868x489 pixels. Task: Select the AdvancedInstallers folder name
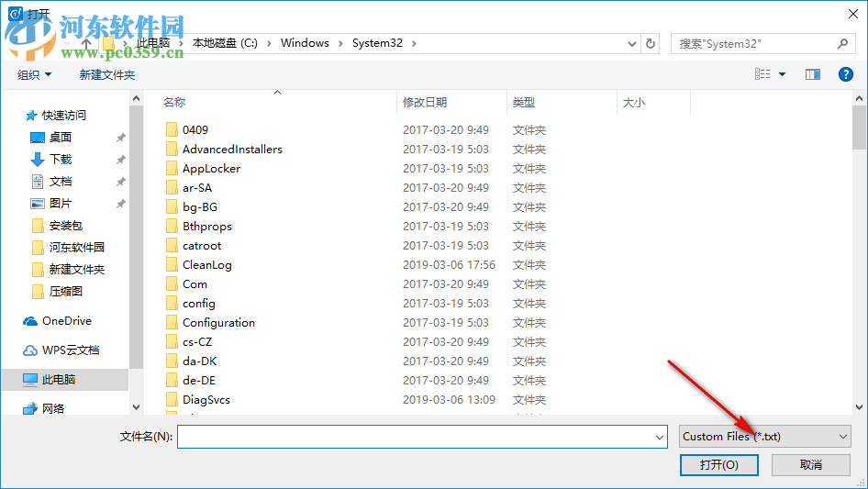(232, 149)
